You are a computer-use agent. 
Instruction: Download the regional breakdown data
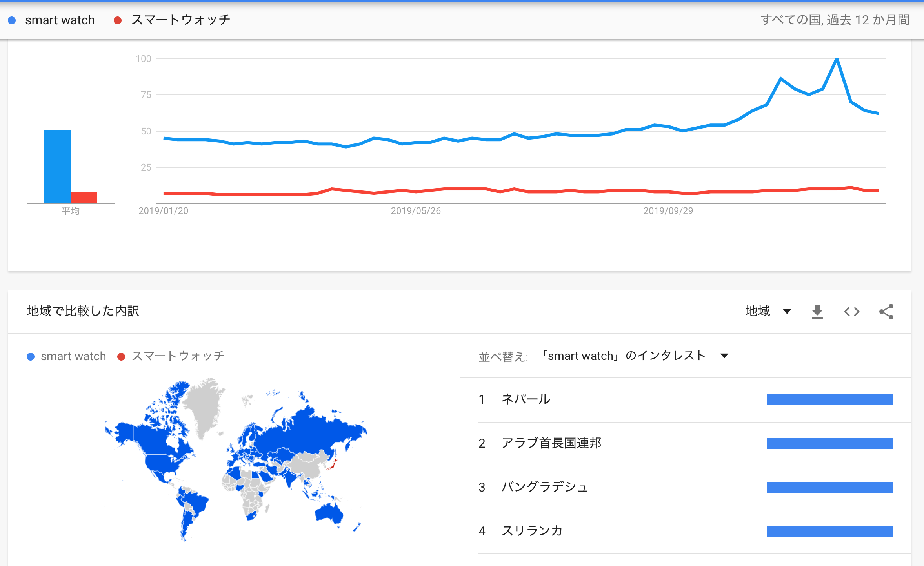tap(817, 312)
